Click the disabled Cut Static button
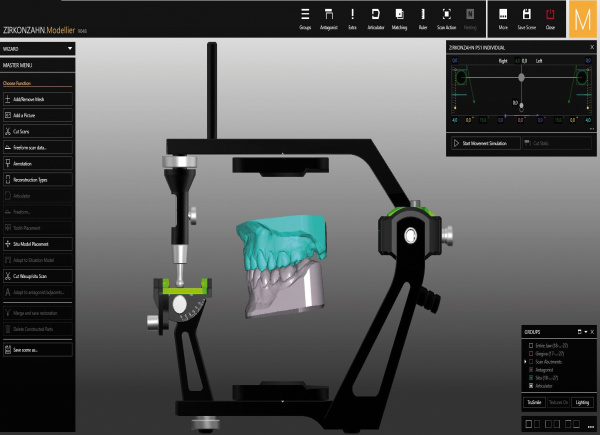Screen dimensions: 600x435 (x=557, y=143)
